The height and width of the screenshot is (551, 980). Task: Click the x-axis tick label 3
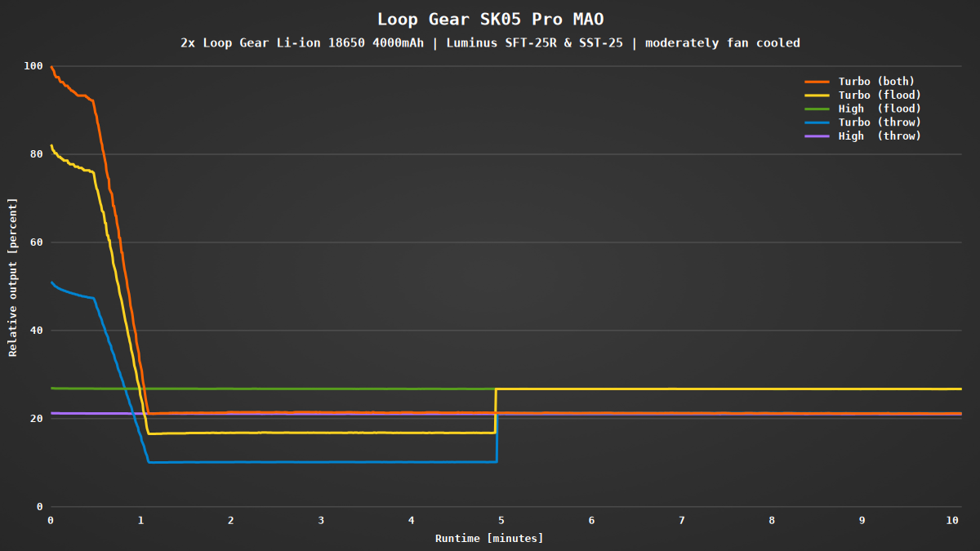click(321, 520)
